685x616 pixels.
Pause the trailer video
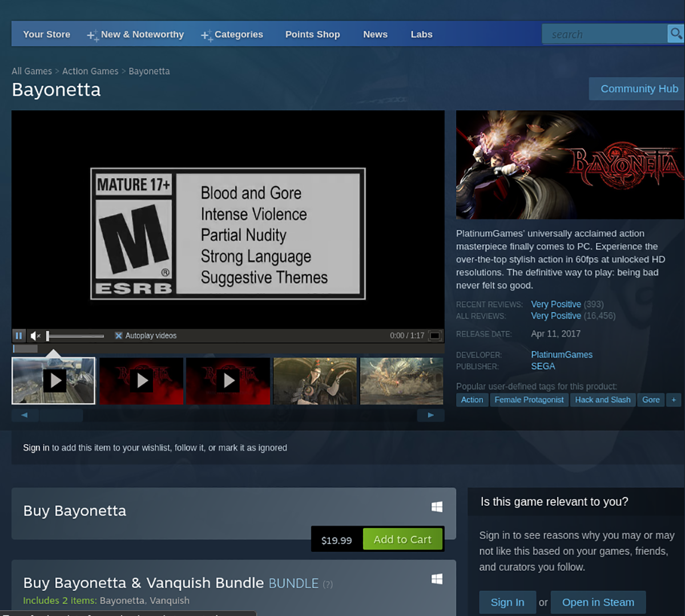click(19, 335)
